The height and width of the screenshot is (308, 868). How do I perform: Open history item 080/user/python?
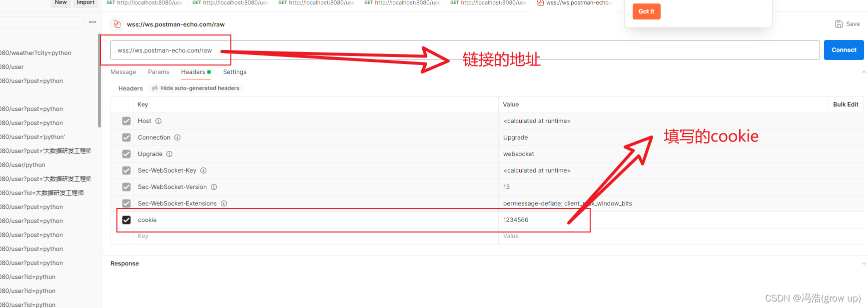pos(22,165)
